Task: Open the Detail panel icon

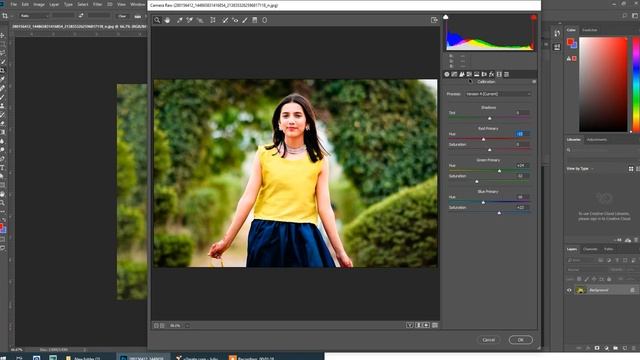Action: pos(462,74)
